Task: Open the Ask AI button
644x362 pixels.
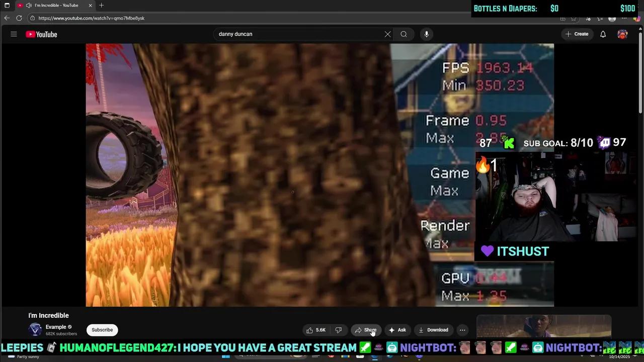Action: pos(397,330)
